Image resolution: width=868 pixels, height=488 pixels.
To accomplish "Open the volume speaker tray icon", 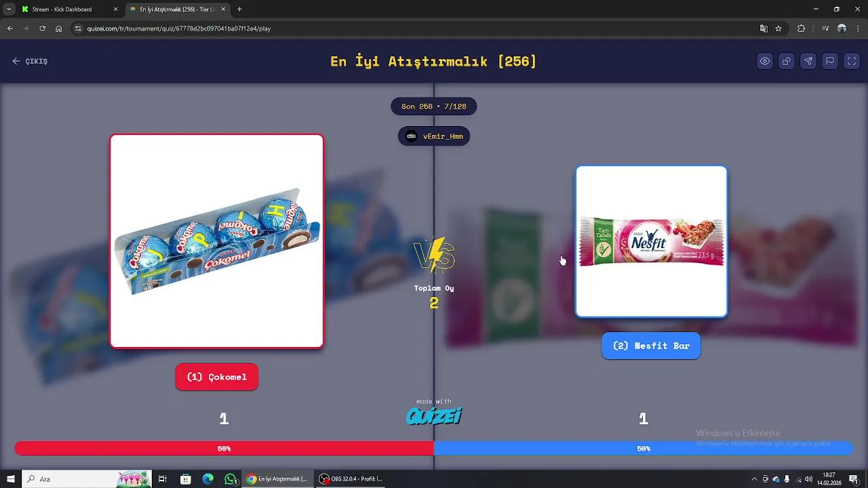I will pos(809,479).
